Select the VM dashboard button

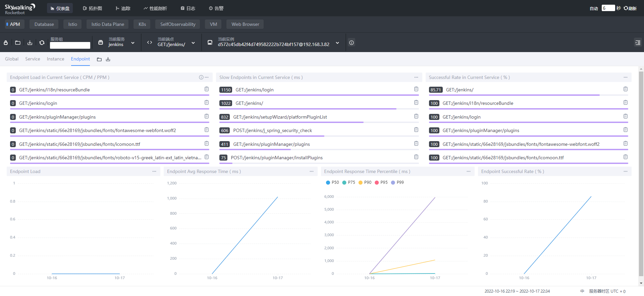click(x=213, y=24)
